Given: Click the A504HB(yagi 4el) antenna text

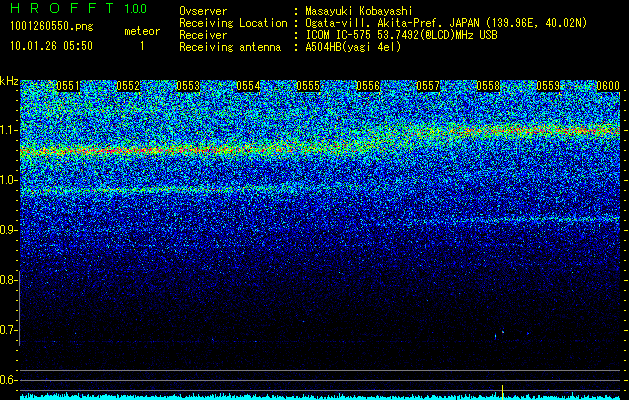Looking at the screenshot, I should (x=353, y=47).
